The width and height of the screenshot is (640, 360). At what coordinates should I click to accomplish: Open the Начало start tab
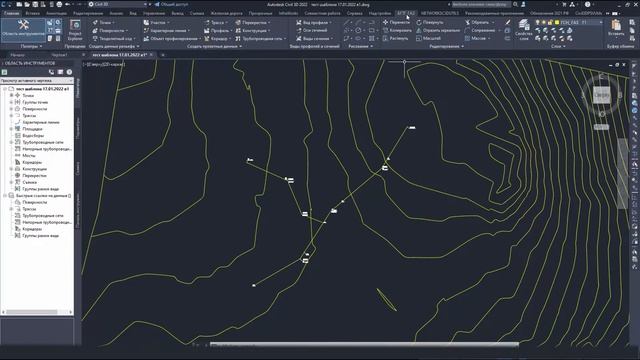coord(18,55)
